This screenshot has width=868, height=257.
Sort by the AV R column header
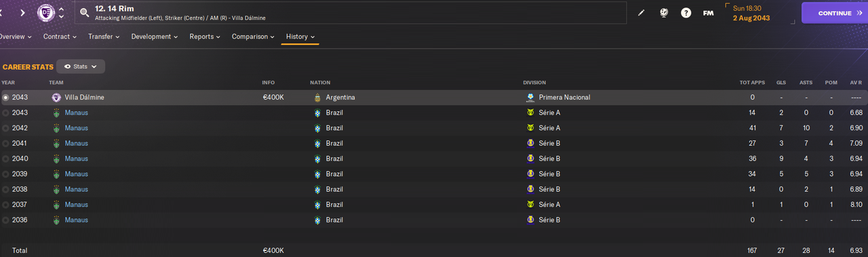(856, 83)
